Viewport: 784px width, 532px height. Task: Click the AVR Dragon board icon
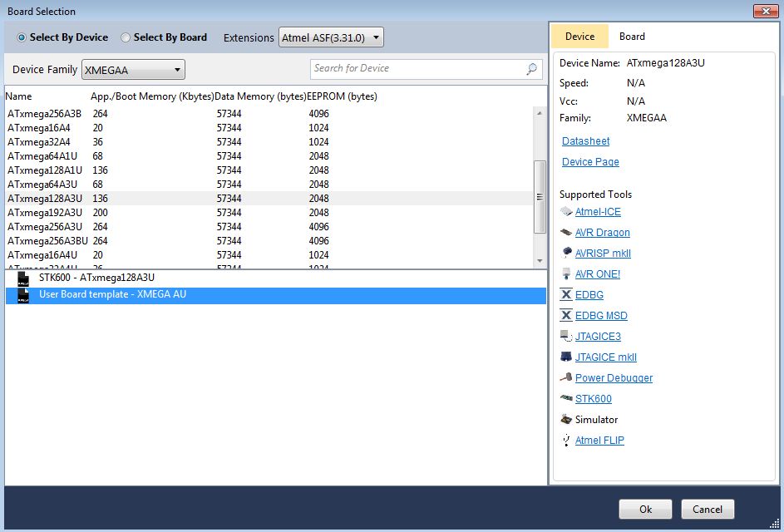(x=566, y=233)
